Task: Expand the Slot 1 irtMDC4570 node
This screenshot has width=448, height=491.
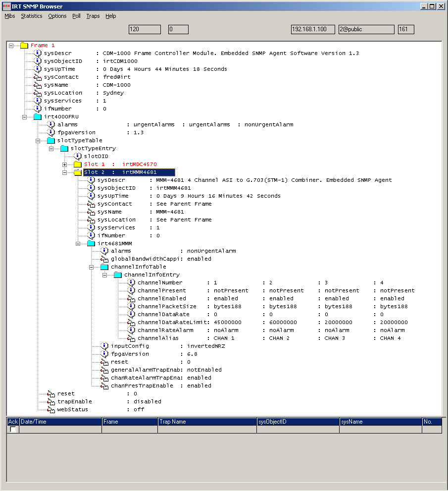Action: [65, 164]
